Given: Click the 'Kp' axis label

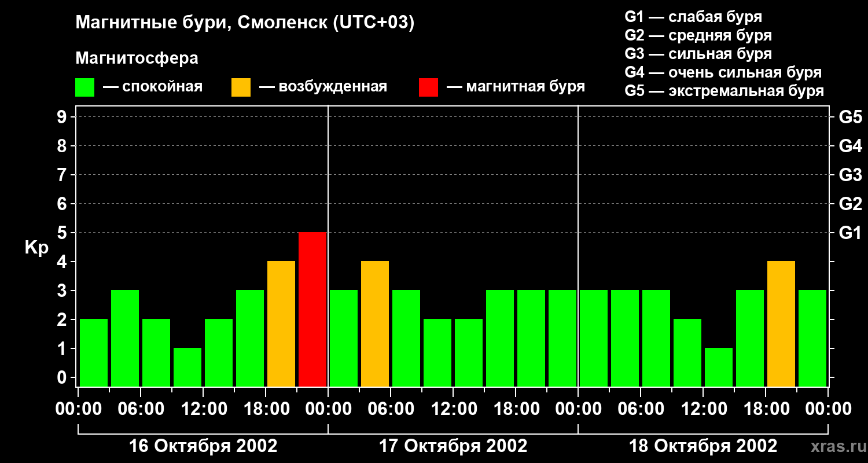Looking at the screenshot, I should click(x=36, y=248).
